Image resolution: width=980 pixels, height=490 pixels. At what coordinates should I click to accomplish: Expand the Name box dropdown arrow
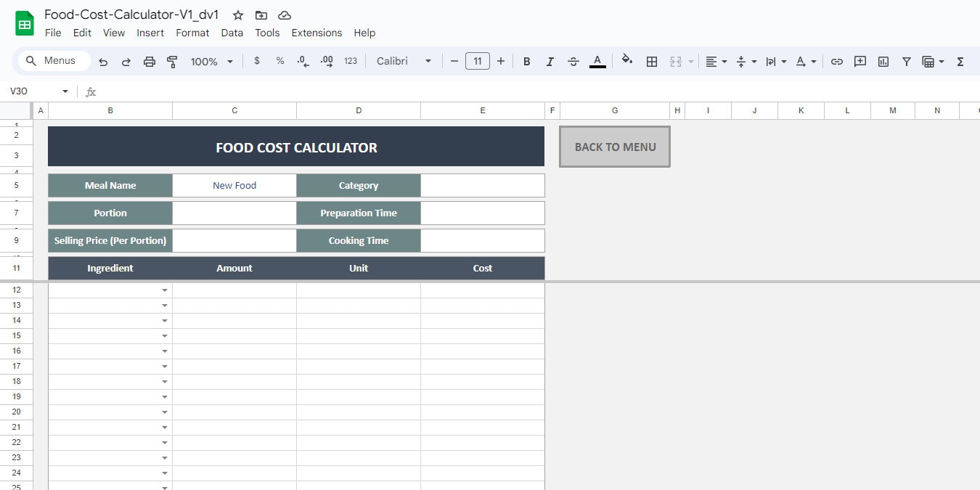coord(65,91)
